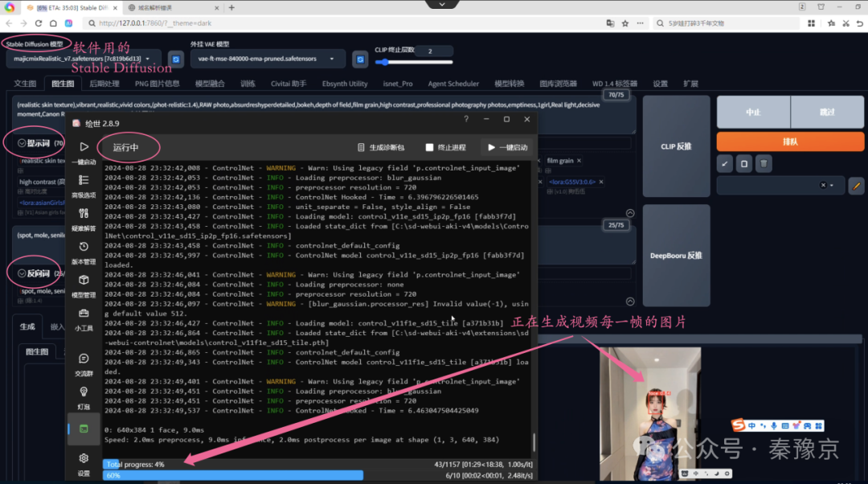
Task: Select the 生成 sub-tab
Action: point(27,326)
